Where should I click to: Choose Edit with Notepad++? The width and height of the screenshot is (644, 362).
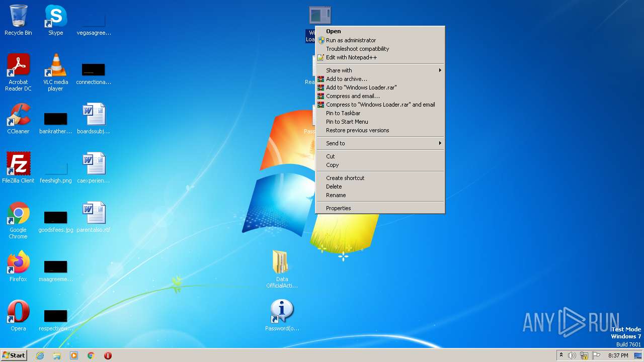click(x=380, y=57)
